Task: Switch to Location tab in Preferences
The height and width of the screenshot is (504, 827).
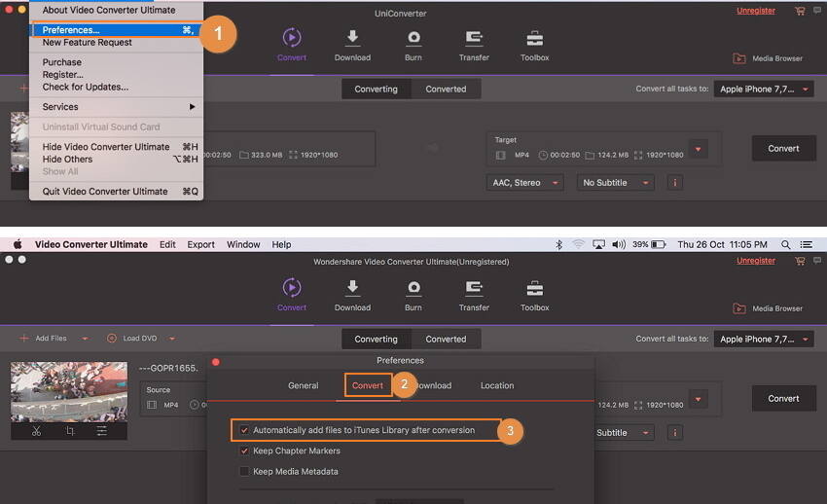Action: [x=497, y=385]
